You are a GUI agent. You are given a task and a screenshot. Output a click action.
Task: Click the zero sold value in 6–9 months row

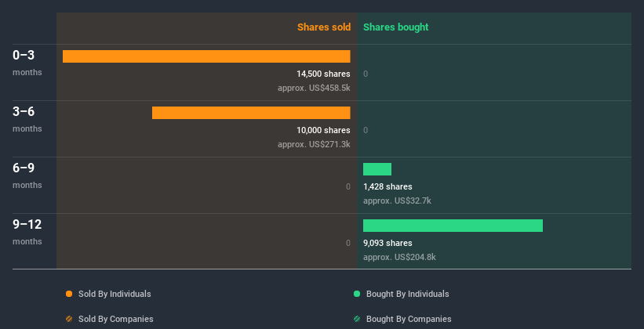(347, 186)
